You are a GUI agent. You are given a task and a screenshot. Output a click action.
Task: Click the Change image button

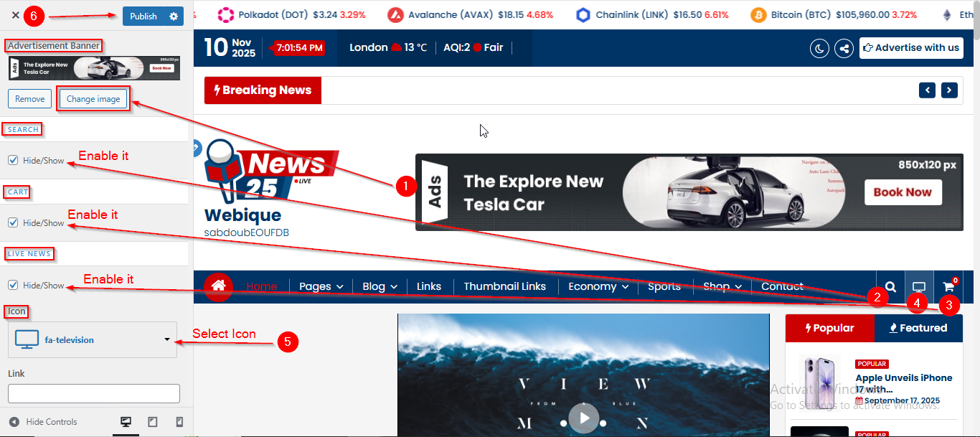point(93,99)
